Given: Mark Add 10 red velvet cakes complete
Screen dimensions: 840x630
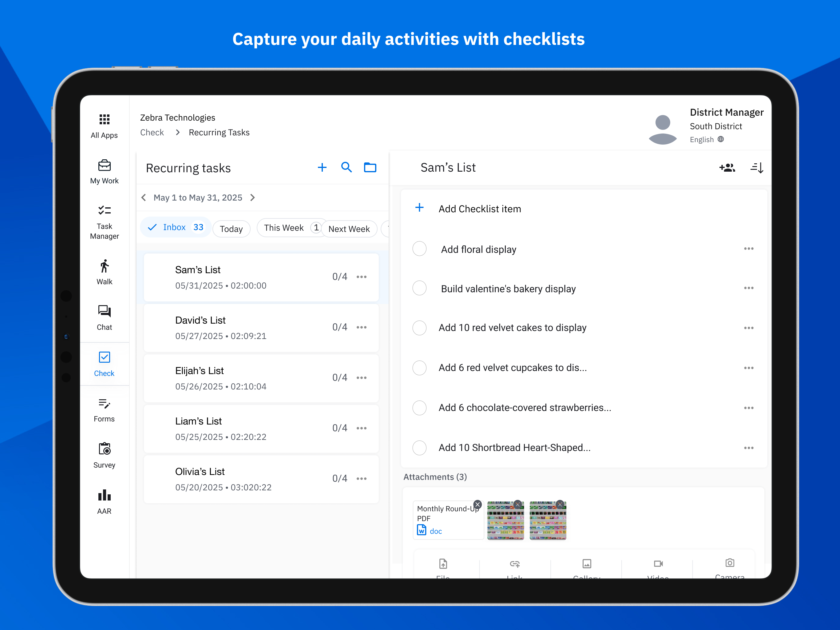Looking at the screenshot, I should coord(419,328).
